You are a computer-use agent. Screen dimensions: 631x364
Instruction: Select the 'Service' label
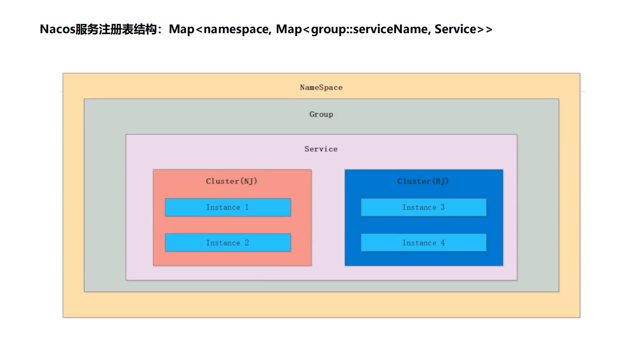click(x=321, y=149)
